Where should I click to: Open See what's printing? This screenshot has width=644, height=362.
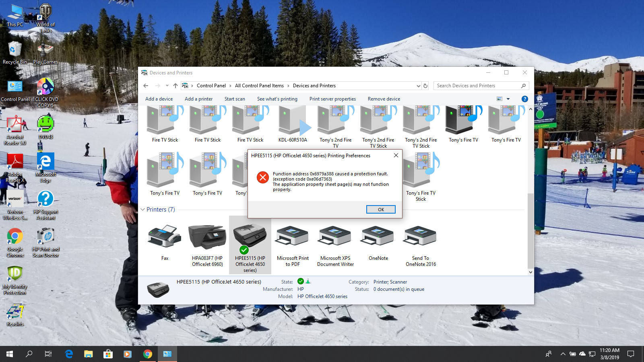[x=277, y=99]
